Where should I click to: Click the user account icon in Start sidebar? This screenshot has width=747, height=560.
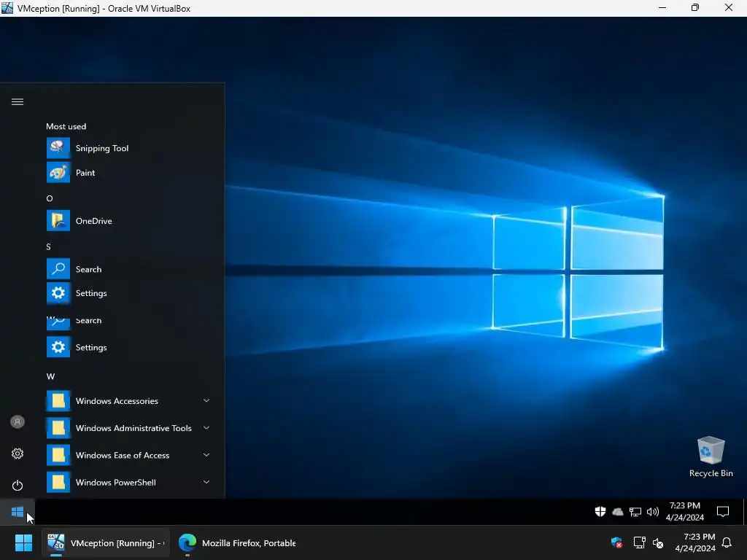[x=18, y=422]
